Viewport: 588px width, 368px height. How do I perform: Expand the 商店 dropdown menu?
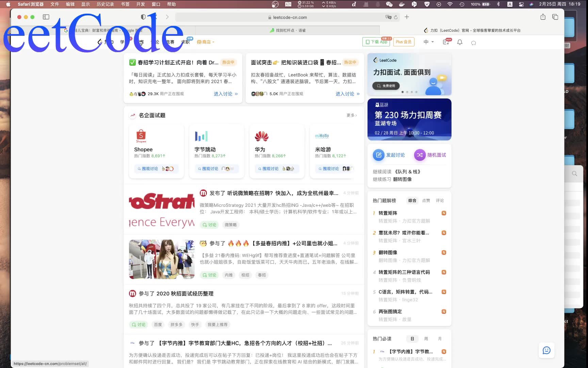coord(206,42)
